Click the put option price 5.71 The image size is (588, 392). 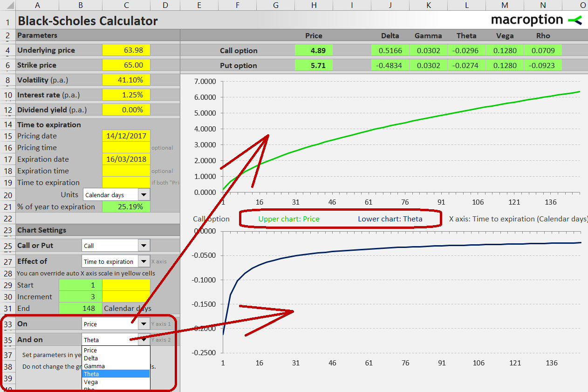click(x=314, y=65)
